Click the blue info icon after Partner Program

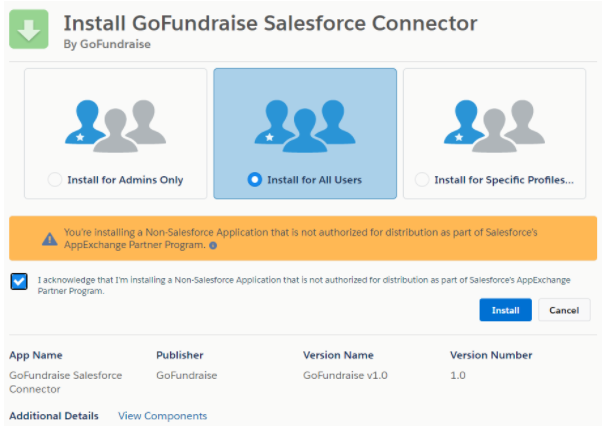pyautogui.click(x=213, y=246)
